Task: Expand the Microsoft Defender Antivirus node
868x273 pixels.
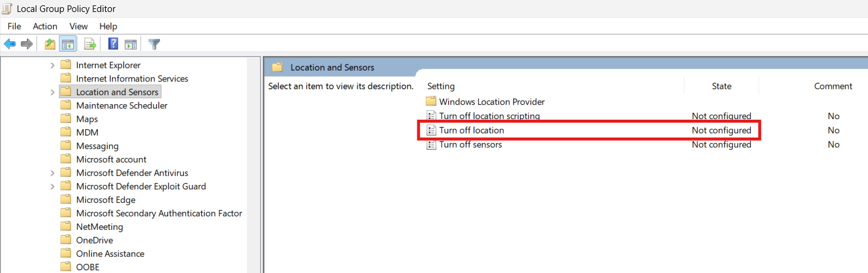Action: (53, 172)
